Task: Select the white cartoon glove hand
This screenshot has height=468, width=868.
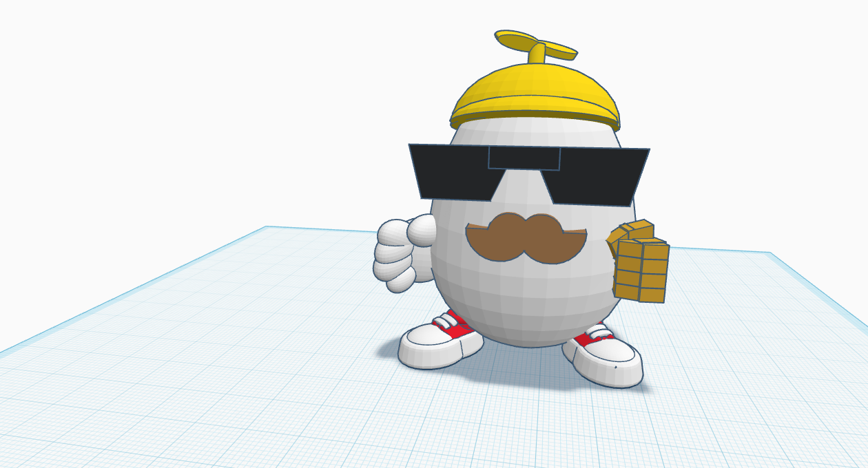Action: [403, 253]
